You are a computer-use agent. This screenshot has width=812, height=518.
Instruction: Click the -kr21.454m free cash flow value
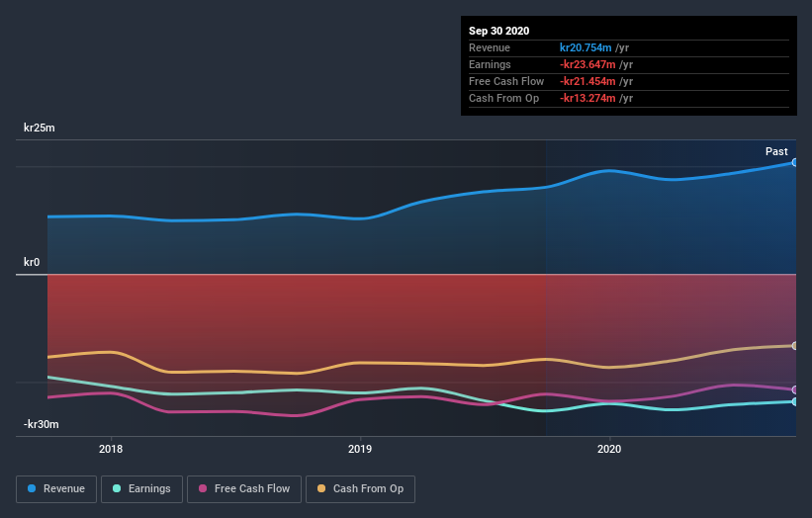tap(587, 81)
